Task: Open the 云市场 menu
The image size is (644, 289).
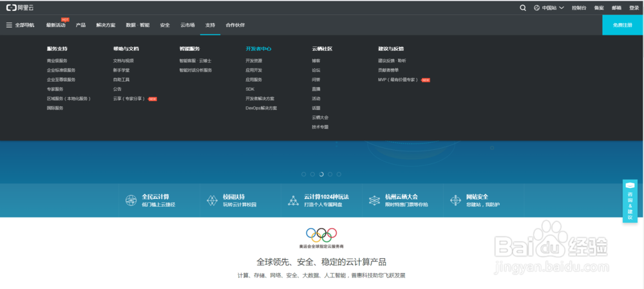Action: 187,25
